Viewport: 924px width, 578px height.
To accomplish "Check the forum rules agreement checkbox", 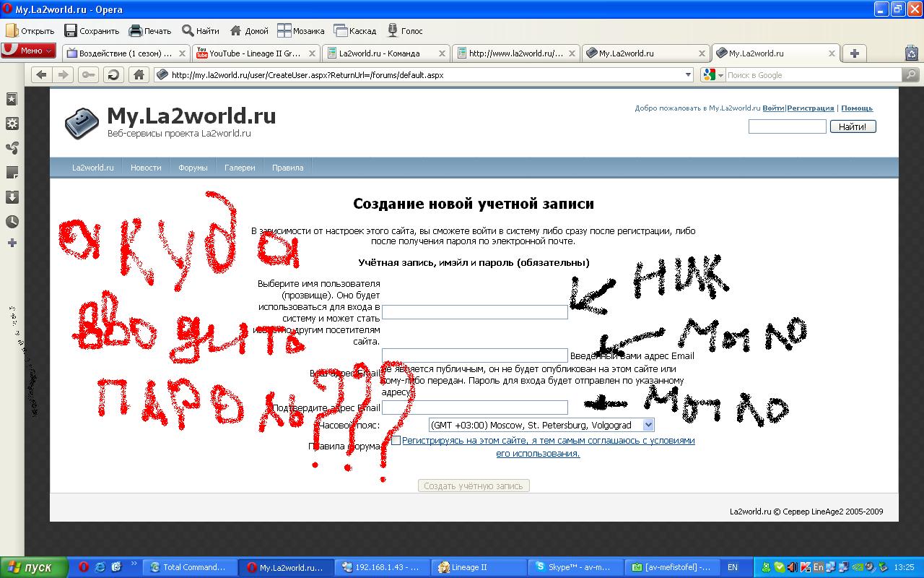I will click(x=396, y=440).
